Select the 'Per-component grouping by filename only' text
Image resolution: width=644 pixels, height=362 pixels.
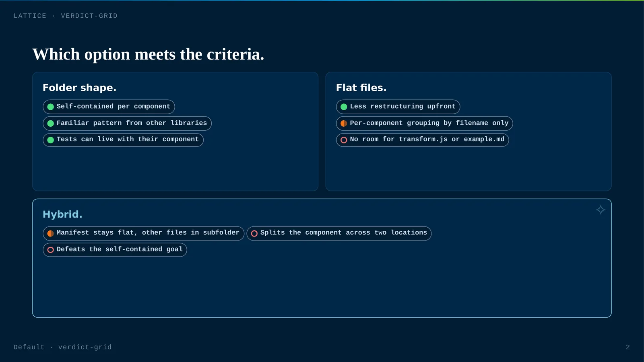tap(429, 123)
